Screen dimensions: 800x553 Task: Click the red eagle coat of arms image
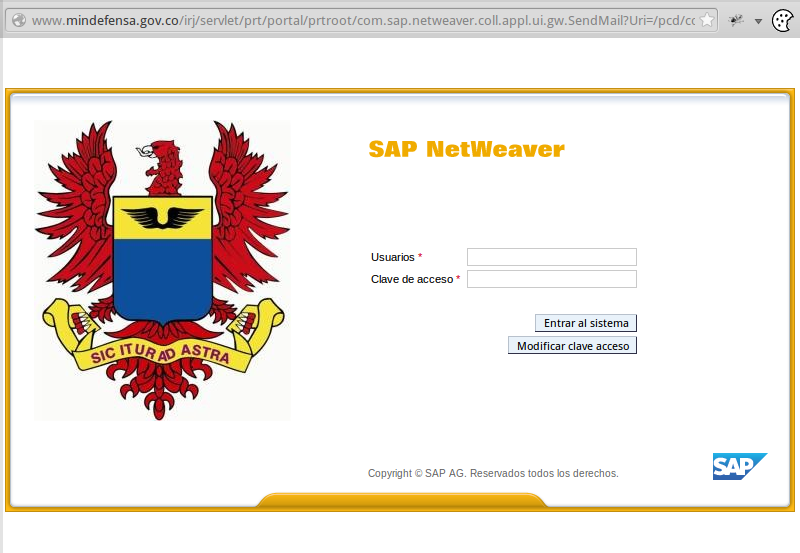(162, 270)
